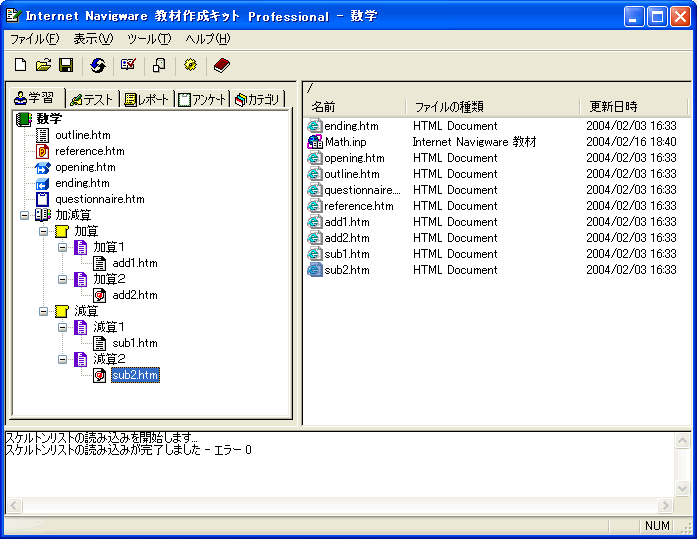The height and width of the screenshot is (539, 697).
Task: Click the red reference.htm icon in the tree
Action: pyautogui.click(x=42, y=151)
